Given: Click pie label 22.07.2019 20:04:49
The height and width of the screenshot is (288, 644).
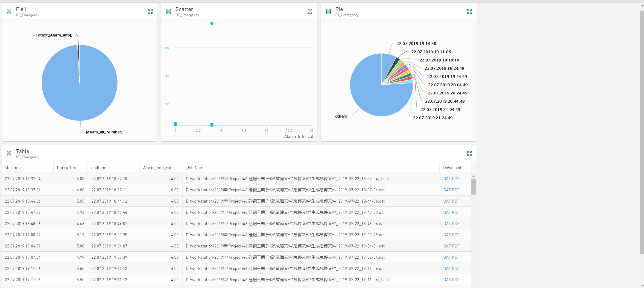Looking at the screenshot, I should (448, 85).
